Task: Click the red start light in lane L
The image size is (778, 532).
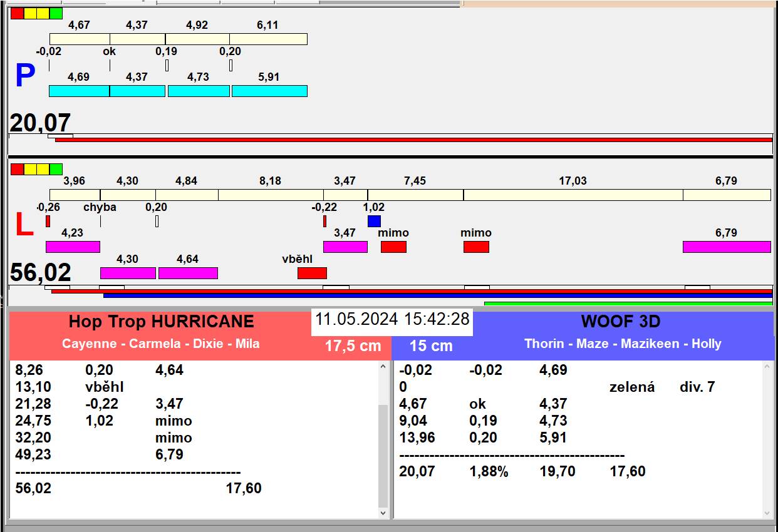Action: [x=18, y=169]
